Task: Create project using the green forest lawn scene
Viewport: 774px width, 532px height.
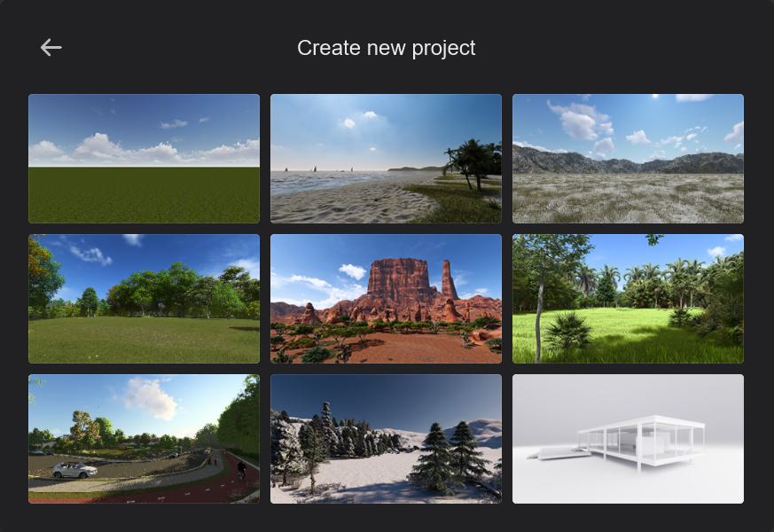Action: [x=144, y=299]
